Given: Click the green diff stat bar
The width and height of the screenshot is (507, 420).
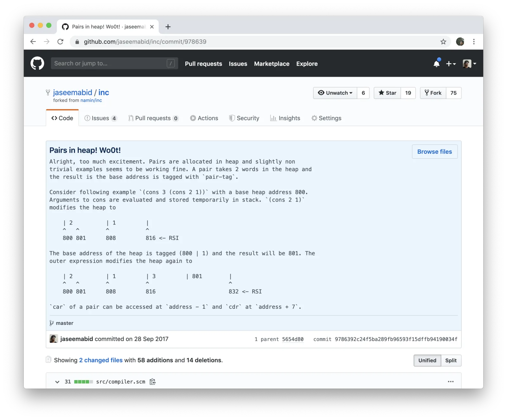Looking at the screenshot, I should click(83, 382).
